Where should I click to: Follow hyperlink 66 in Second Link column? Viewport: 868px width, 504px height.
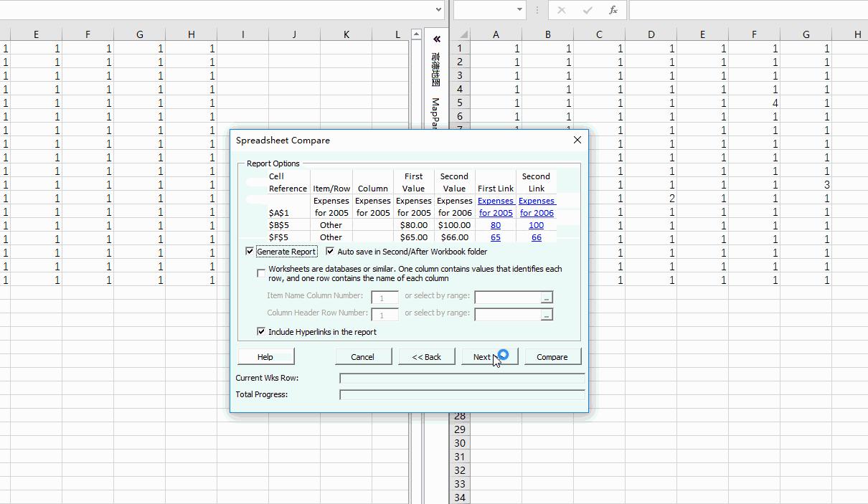click(x=536, y=237)
